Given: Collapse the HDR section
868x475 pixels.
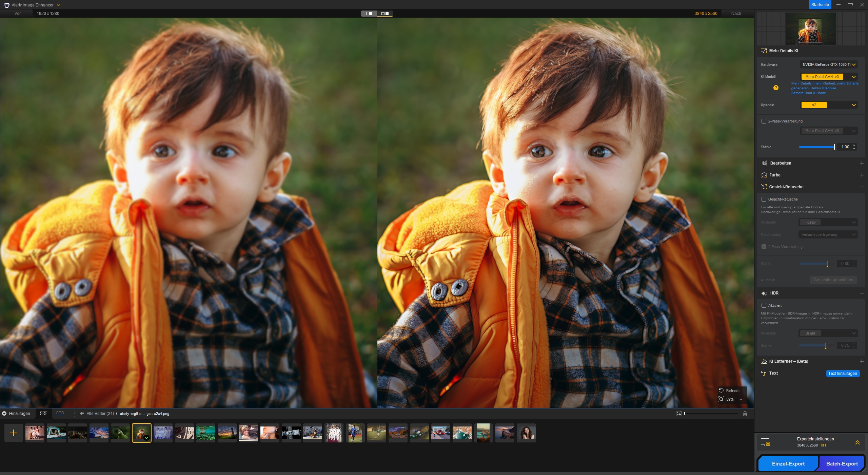Looking at the screenshot, I should tap(862, 293).
